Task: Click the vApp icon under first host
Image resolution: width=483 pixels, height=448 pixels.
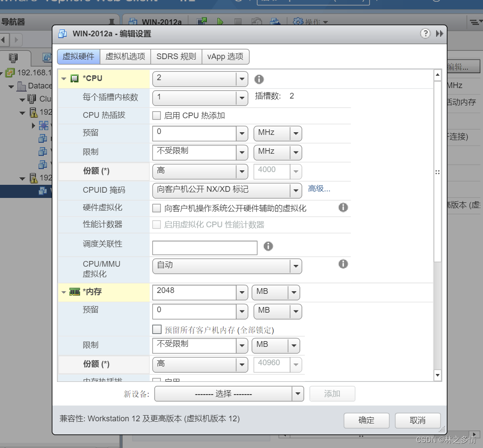Action: (x=43, y=125)
